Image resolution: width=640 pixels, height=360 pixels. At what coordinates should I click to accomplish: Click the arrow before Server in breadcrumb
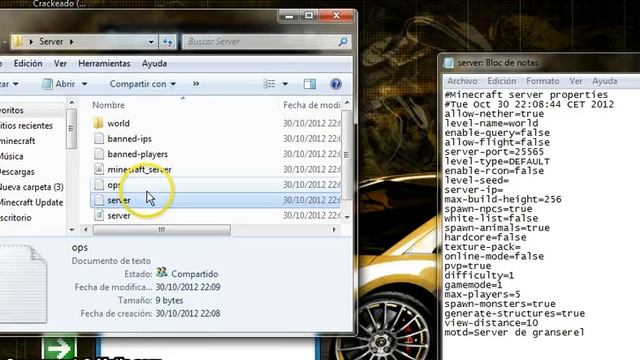pos(31,42)
